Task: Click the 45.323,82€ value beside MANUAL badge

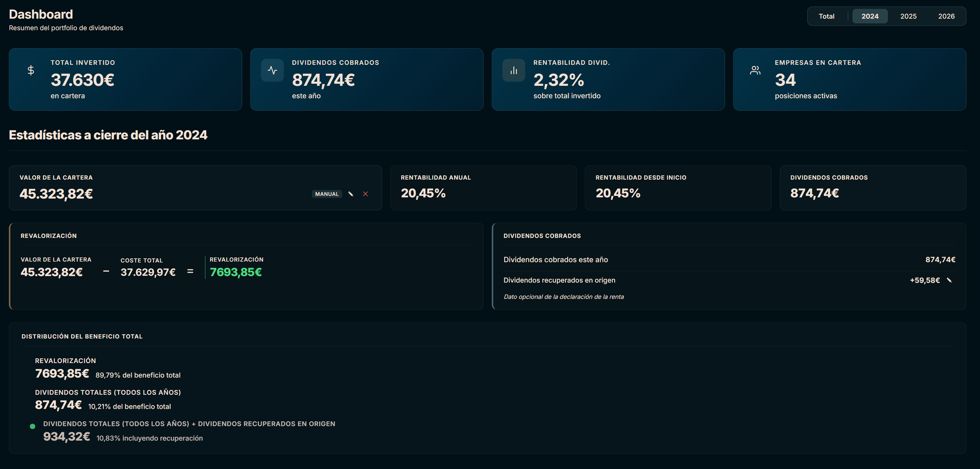Action: (x=56, y=194)
